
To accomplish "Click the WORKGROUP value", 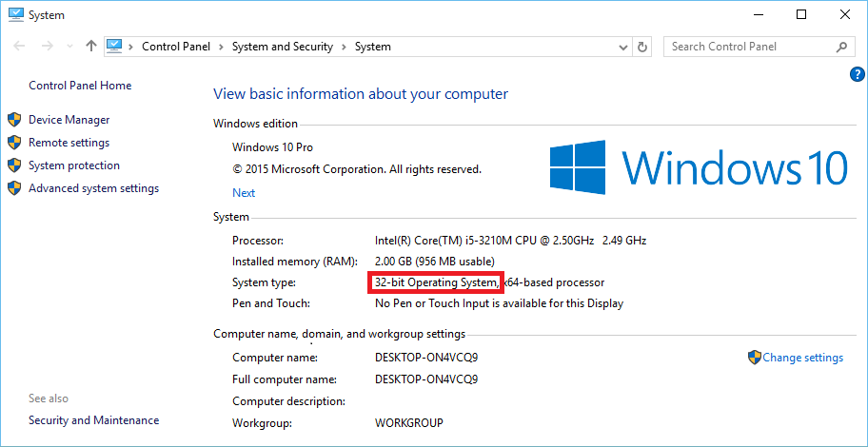I will (x=409, y=423).
